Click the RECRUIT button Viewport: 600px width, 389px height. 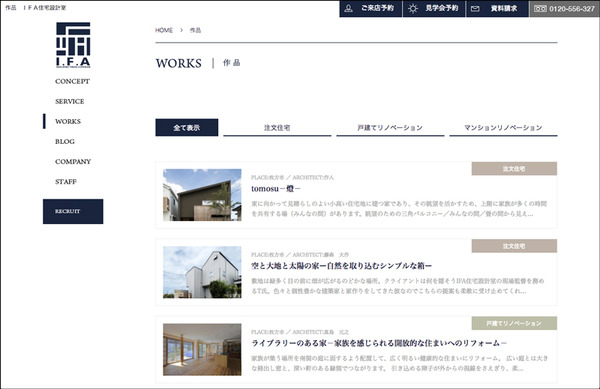click(73, 211)
